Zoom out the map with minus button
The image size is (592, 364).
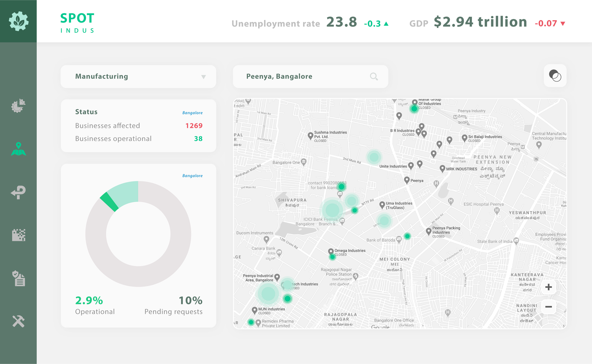548,307
